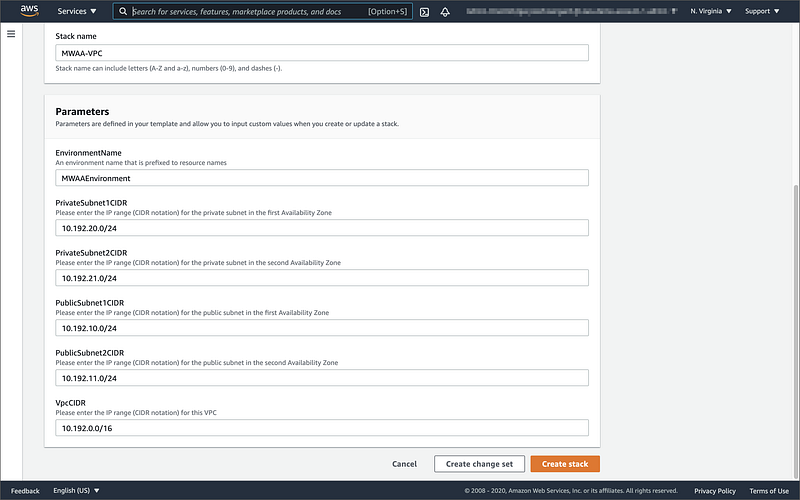Click the Parameters section heading

(x=82, y=111)
